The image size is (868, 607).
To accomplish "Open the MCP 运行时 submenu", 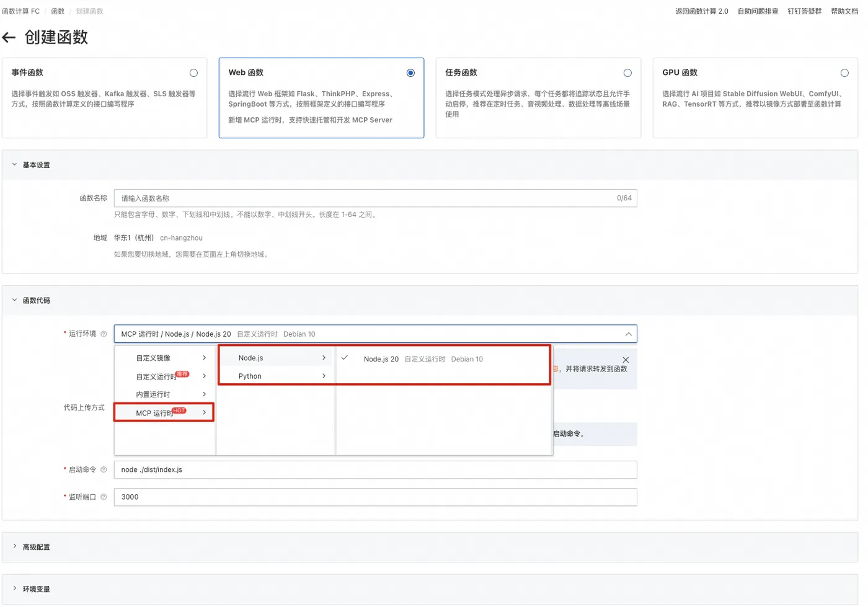I will point(165,413).
